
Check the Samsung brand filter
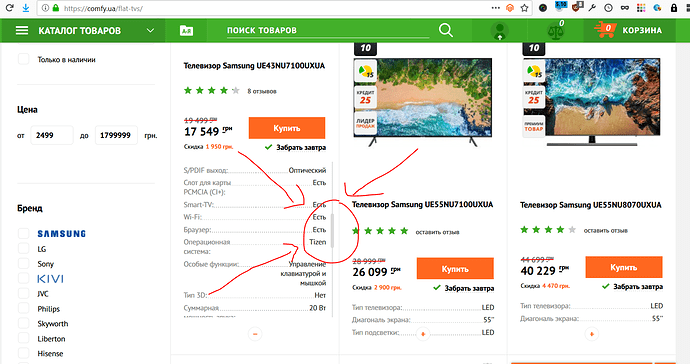[23, 233]
